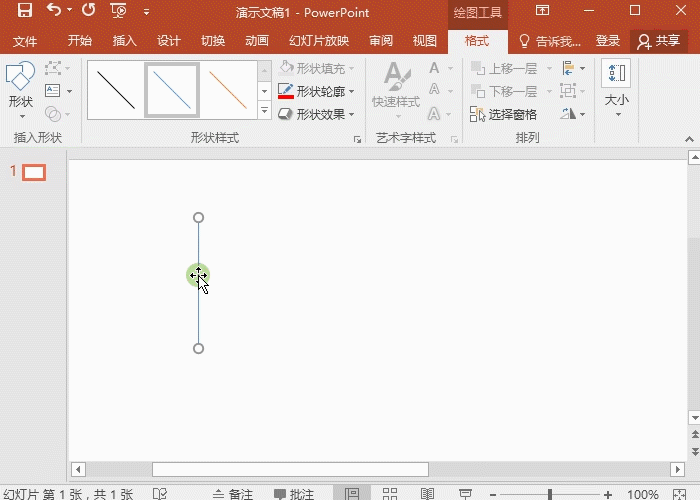Open the 插入 ribbon tab
This screenshot has height=500, width=700.
(124, 41)
